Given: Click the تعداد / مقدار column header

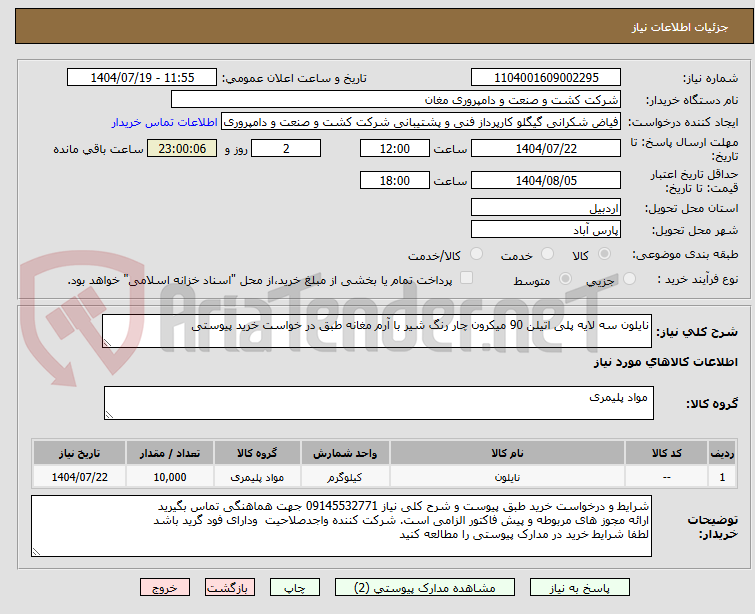Looking at the screenshot, I should point(169,453).
